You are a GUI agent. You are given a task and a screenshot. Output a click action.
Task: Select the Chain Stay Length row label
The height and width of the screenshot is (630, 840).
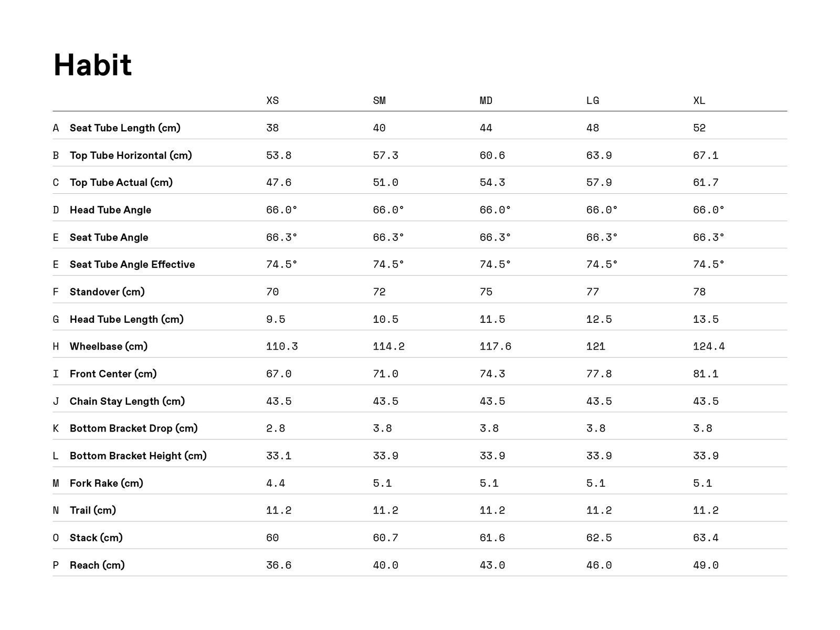pyautogui.click(x=127, y=401)
